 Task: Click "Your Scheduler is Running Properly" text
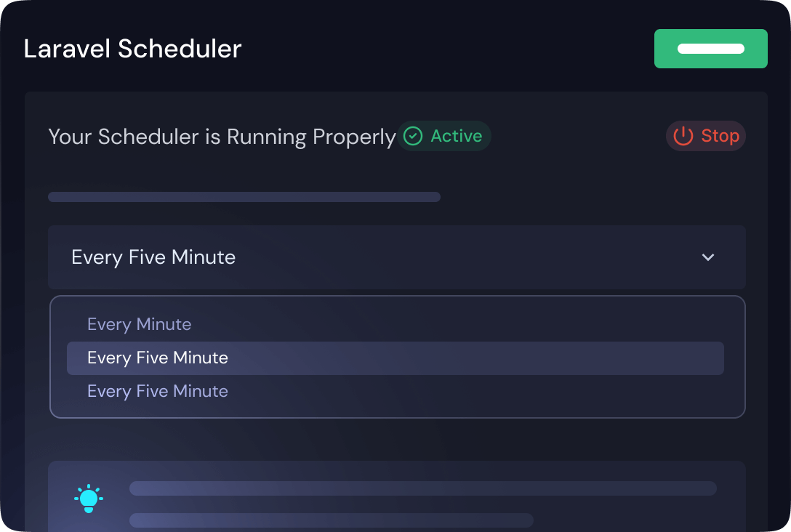click(x=222, y=137)
